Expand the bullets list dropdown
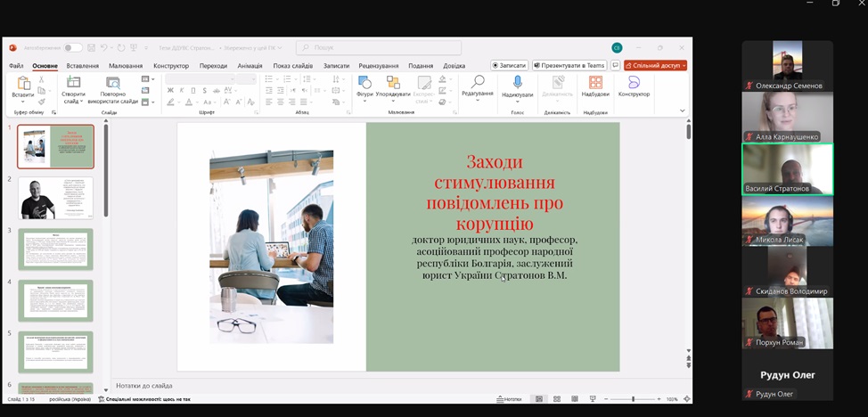Screen dimensions: 868x417 [x=277, y=79]
